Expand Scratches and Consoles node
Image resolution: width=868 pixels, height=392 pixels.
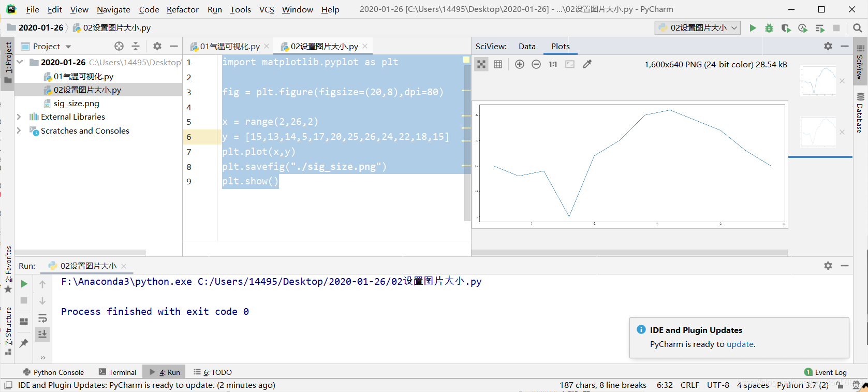pyautogui.click(x=19, y=130)
